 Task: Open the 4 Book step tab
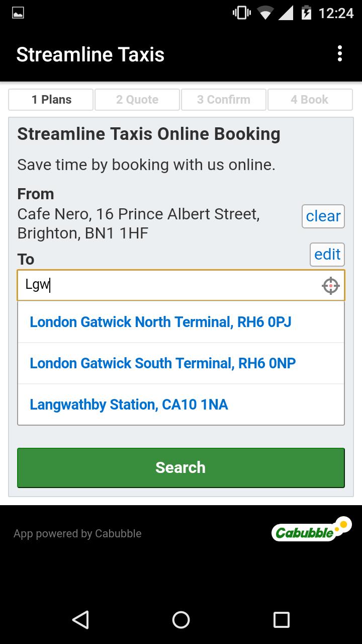click(x=310, y=100)
